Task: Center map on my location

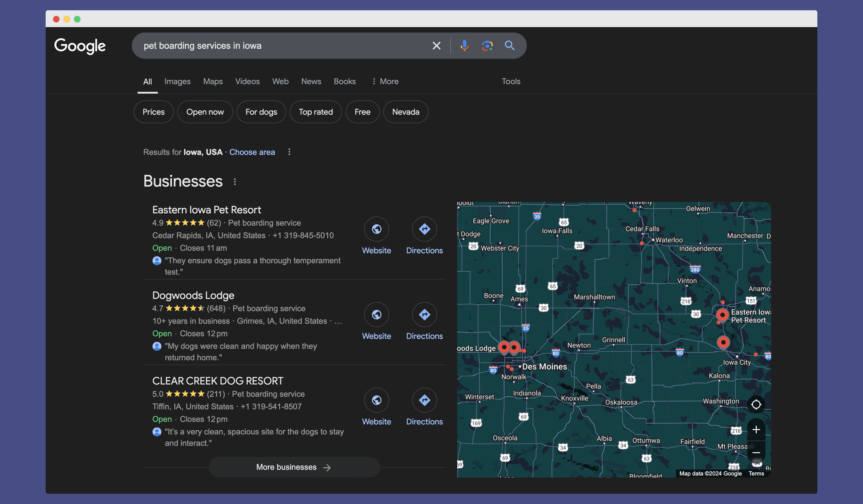Action: 756,404
